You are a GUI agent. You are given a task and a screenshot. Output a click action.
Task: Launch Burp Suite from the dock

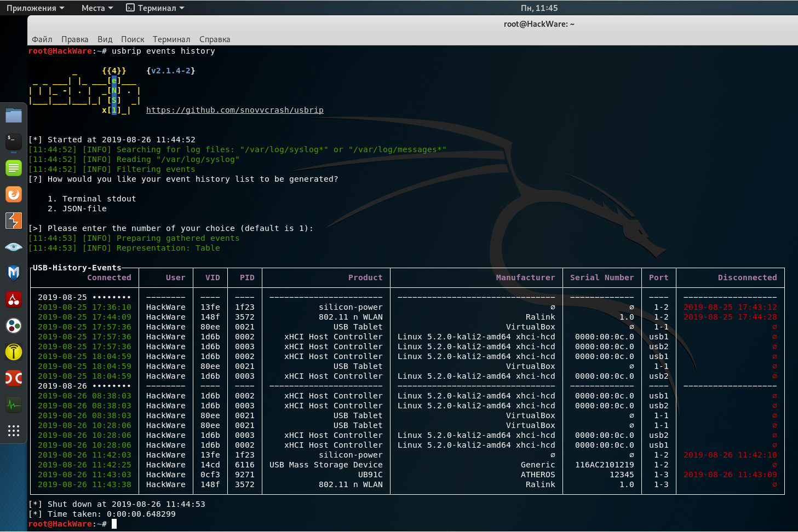(x=14, y=221)
